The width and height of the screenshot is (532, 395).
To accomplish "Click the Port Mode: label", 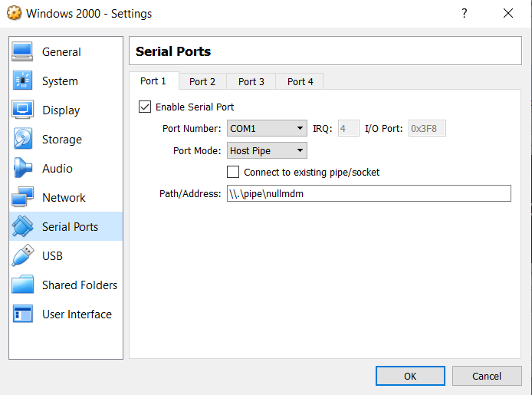I will (197, 150).
